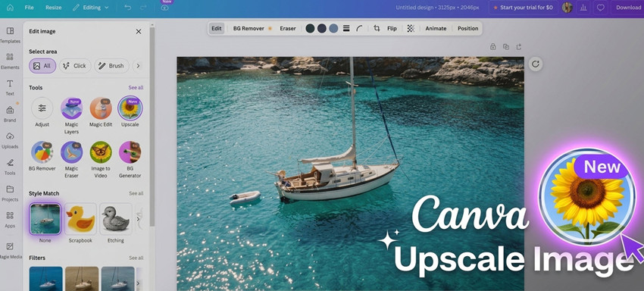Open Templates in the sidebar
The width and height of the screenshot is (644, 291).
point(10,36)
